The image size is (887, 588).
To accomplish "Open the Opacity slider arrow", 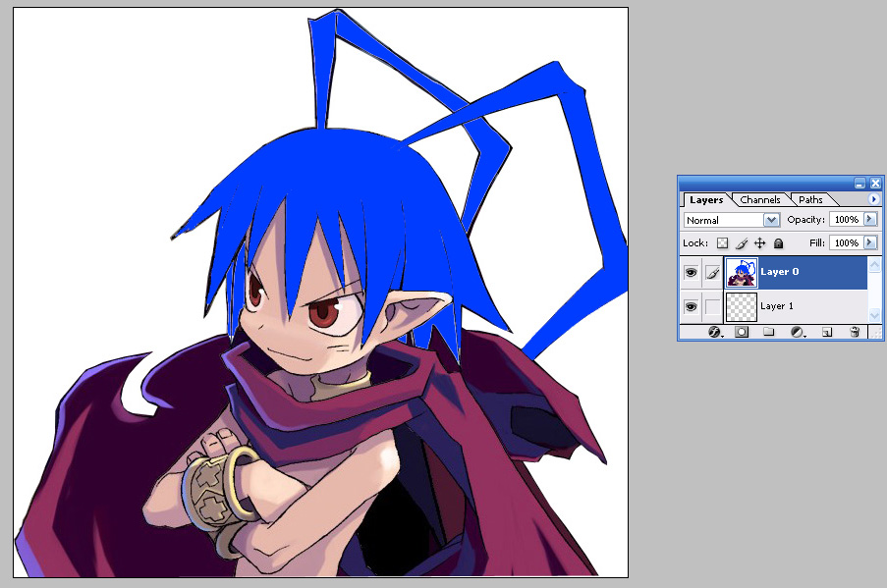I will pyautogui.click(x=869, y=220).
